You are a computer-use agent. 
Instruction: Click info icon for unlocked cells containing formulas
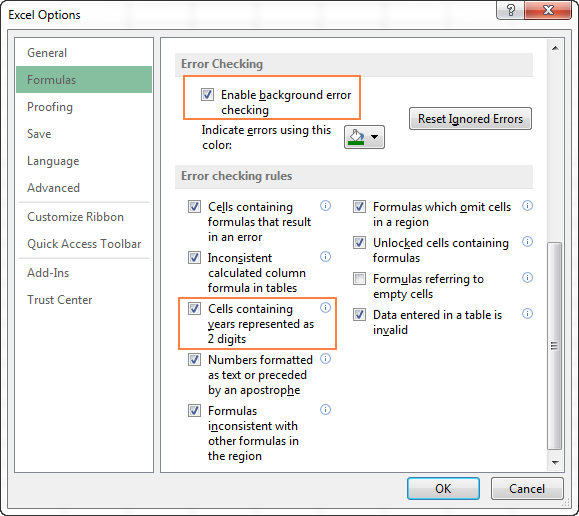[527, 242]
